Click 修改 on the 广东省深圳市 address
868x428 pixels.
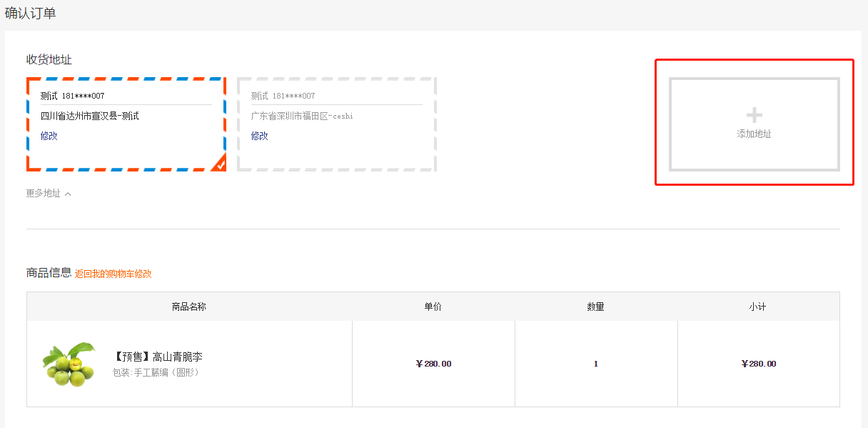[260, 136]
